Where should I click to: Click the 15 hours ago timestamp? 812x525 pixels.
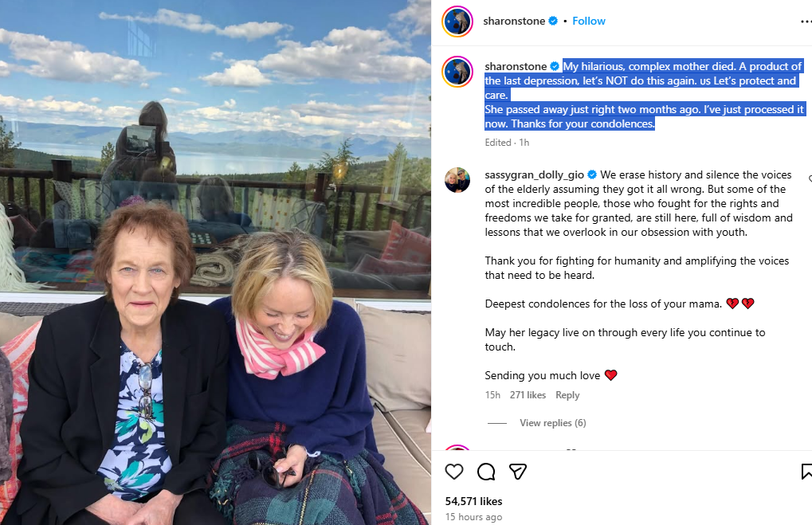473,517
